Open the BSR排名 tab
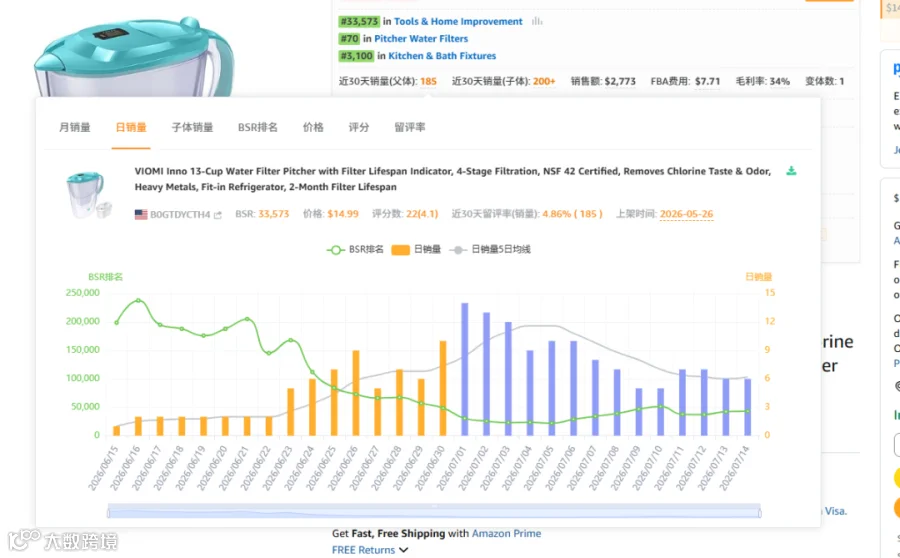 [x=258, y=127]
